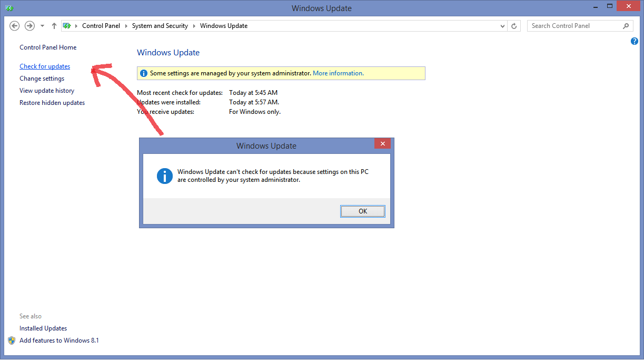Click the title bar Windows Update icon

pos(9,8)
